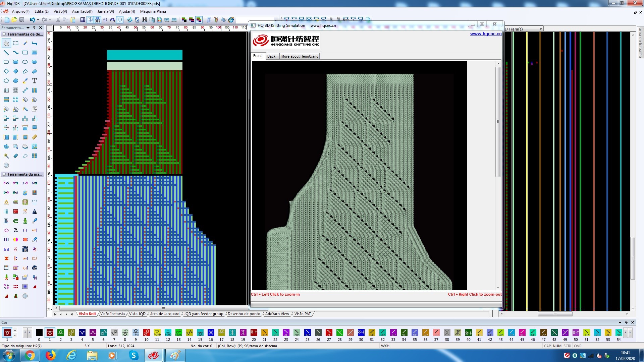The height and width of the screenshot is (362, 644).
Task: Switch to the Vista JQD tab
Action: pos(137,314)
